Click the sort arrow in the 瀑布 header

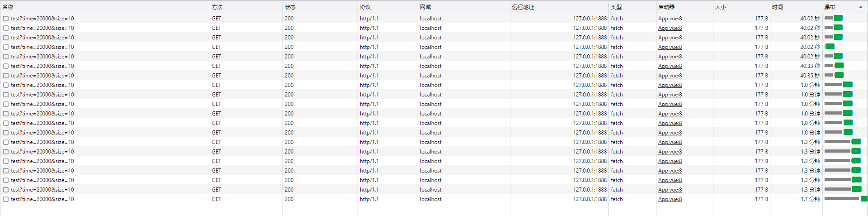tap(860, 7)
